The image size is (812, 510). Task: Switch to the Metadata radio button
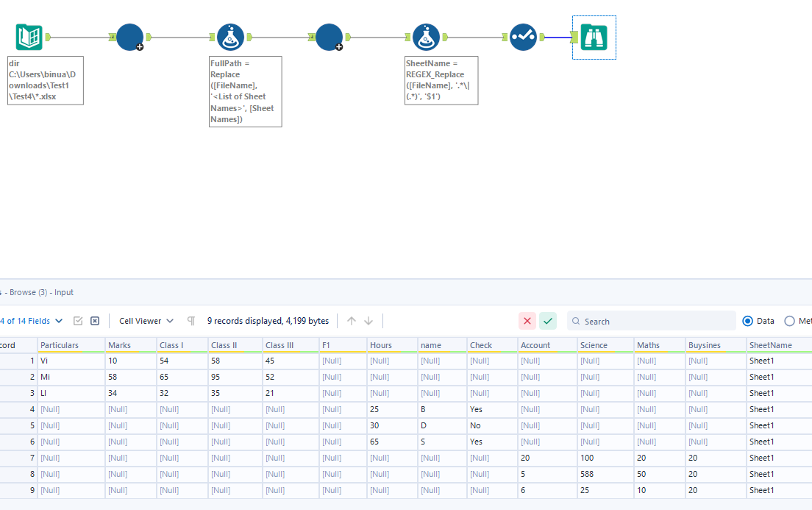coord(788,321)
